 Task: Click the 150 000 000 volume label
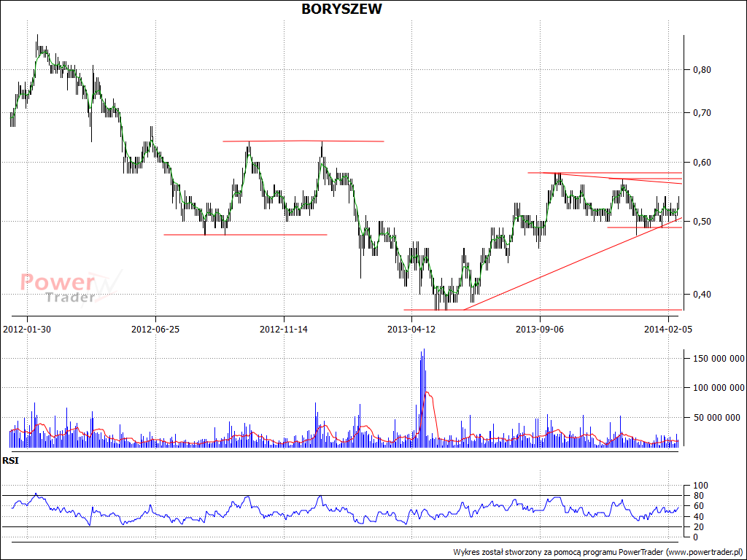(x=718, y=359)
